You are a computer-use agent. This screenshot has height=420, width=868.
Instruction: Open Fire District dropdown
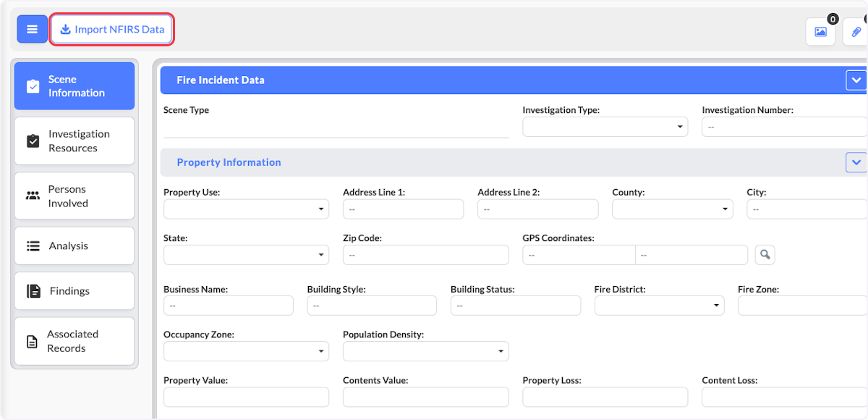pos(659,306)
